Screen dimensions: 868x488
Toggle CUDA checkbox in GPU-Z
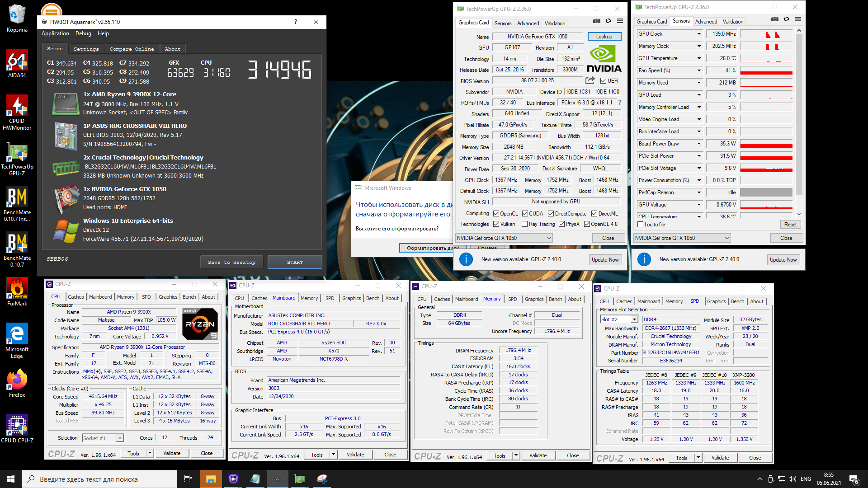525,214
